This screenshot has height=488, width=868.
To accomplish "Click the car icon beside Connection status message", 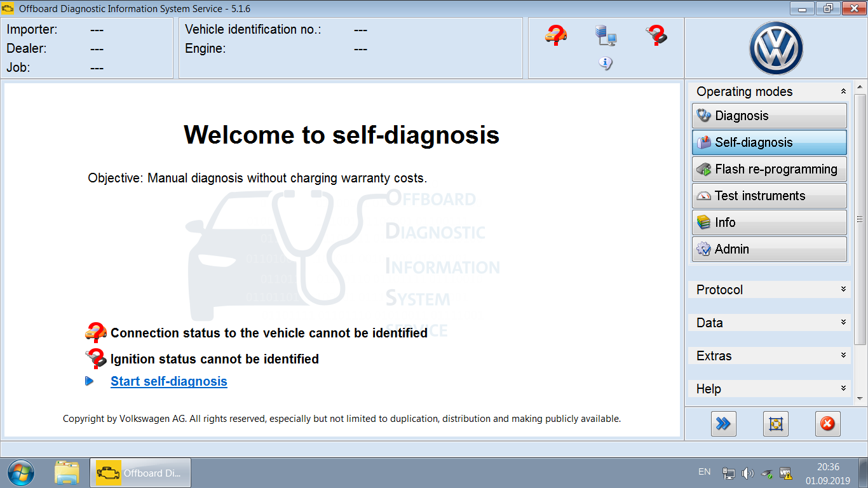I will 96,332.
